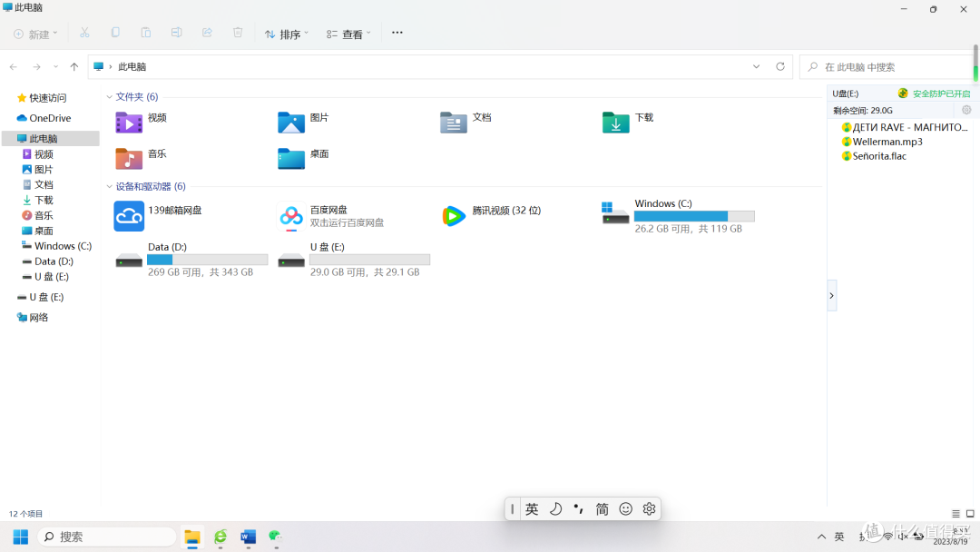This screenshot has width=980, height=552.
Task: Select the 文档 folder icon in main pane
Action: [454, 123]
